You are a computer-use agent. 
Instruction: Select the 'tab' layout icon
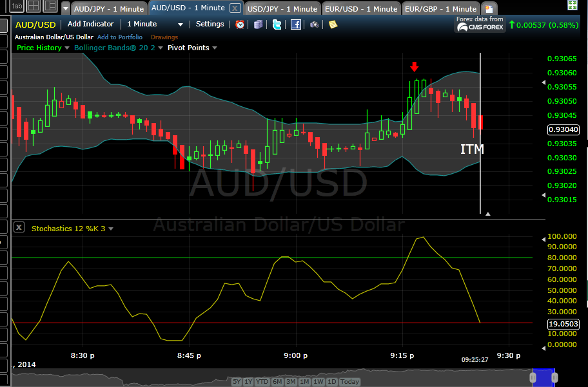click(x=17, y=6)
